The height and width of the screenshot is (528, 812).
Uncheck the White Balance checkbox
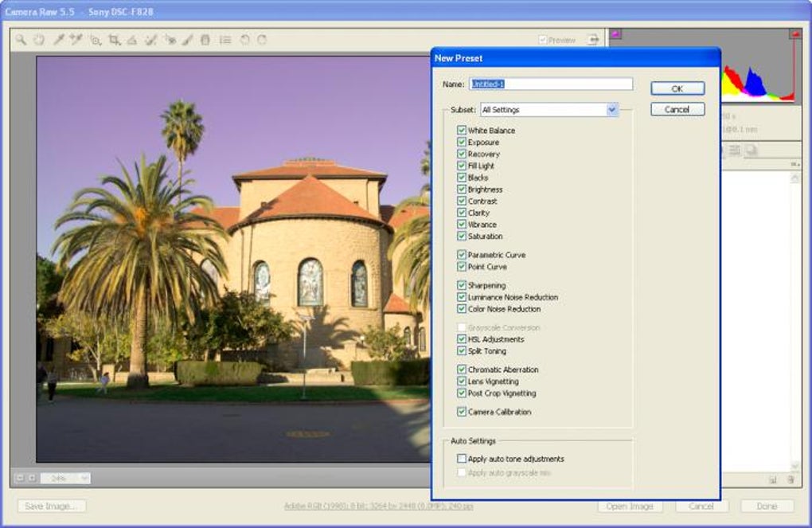point(462,130)
